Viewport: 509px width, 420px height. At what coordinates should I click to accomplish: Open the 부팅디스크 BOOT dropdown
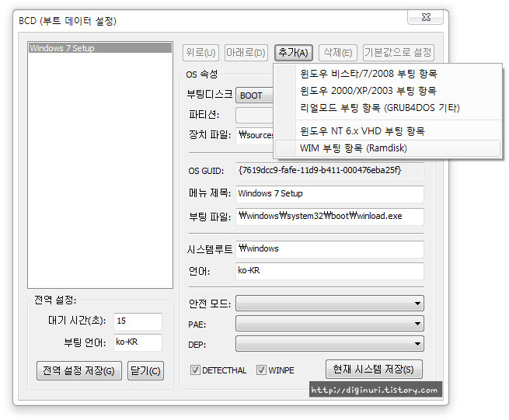[x=255, y=95]
